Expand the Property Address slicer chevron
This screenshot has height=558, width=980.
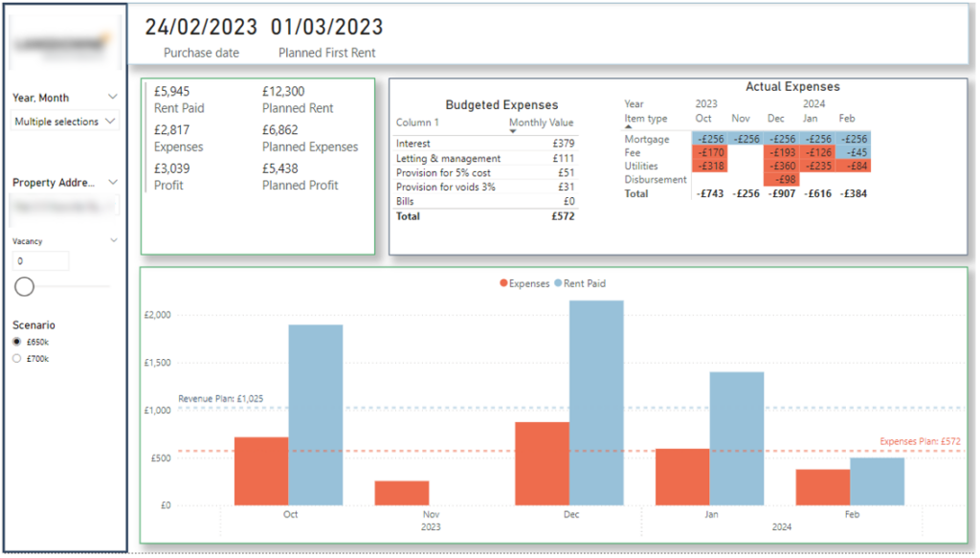pyautogui.click(x=113, y=182)
